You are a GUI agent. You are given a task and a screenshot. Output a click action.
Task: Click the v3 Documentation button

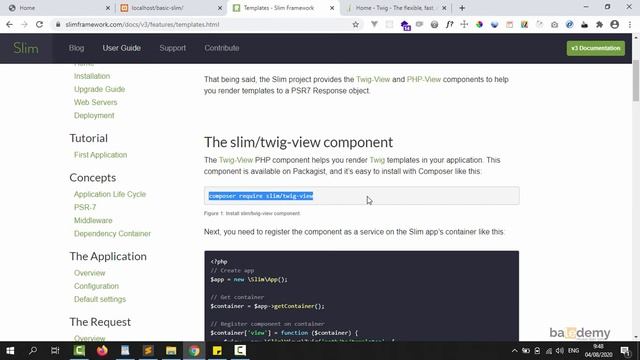tap(596, 48)
